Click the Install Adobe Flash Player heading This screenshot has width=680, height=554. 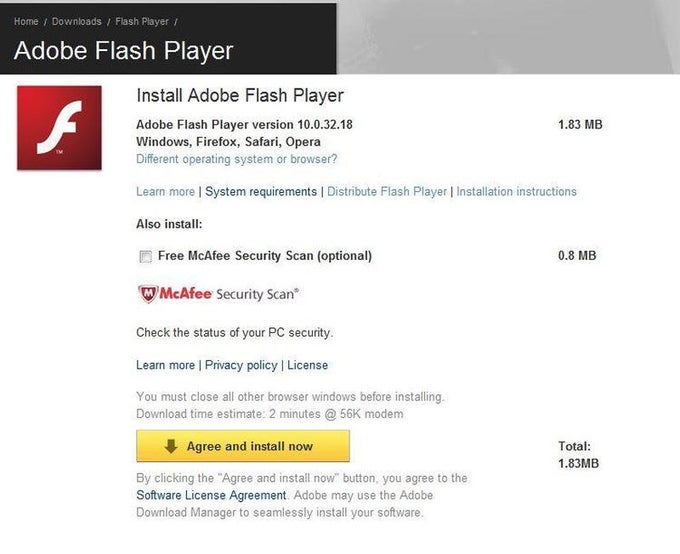point(239,96)
